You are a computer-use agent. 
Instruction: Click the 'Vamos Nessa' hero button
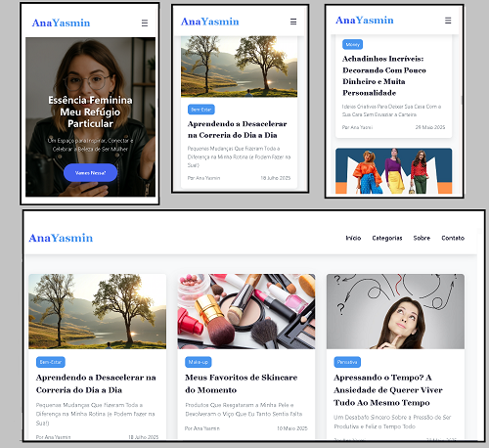[90, 173]
